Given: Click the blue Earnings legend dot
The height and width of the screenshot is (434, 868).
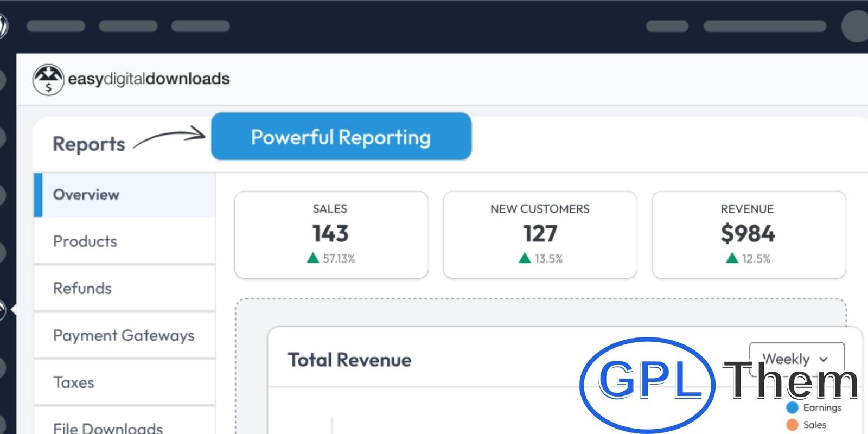Looking at the screenshot, I should pos(793,407).
